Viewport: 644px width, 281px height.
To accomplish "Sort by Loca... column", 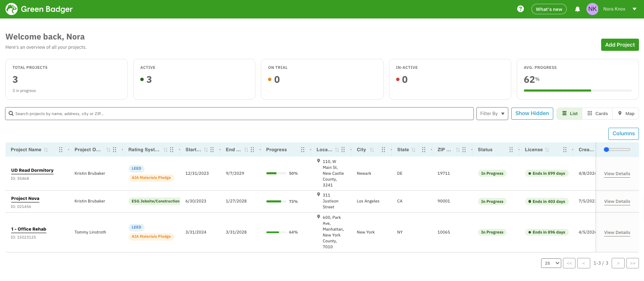I will 337,150.
